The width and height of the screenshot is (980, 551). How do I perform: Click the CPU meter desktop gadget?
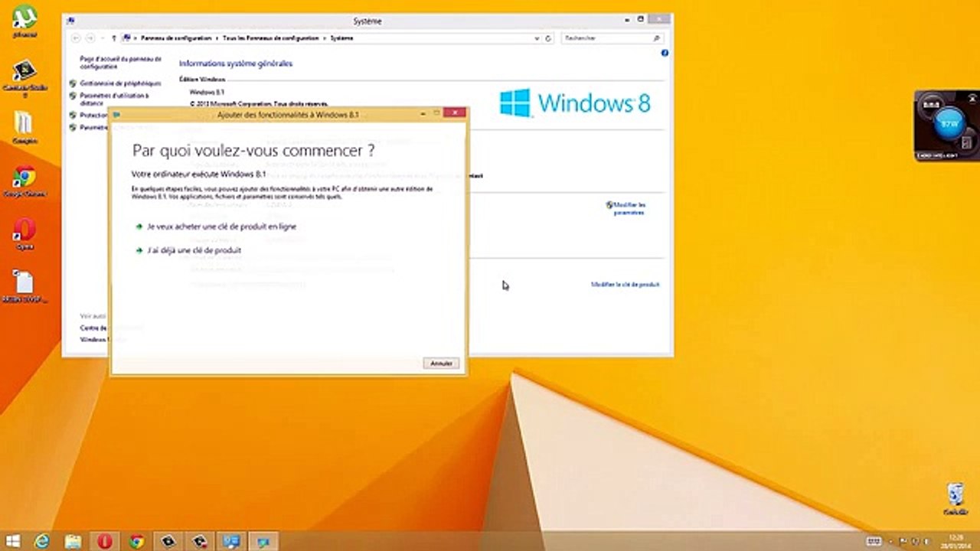pos(947,126)
